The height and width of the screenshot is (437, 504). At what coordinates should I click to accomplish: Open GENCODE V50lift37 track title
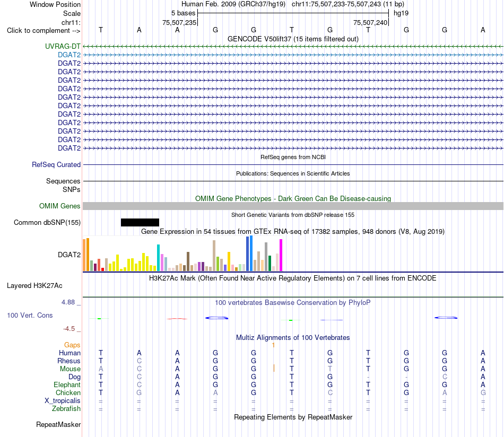293,39
